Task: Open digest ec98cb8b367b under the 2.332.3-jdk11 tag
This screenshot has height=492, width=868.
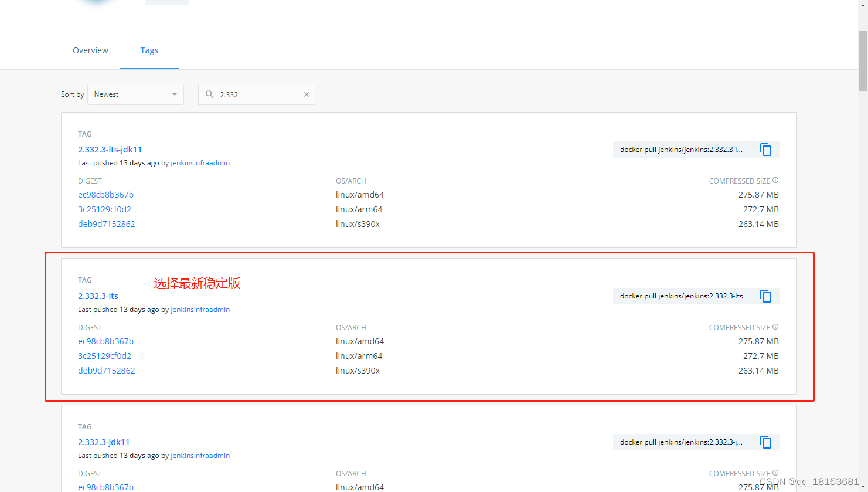Action: pos(105,487)
